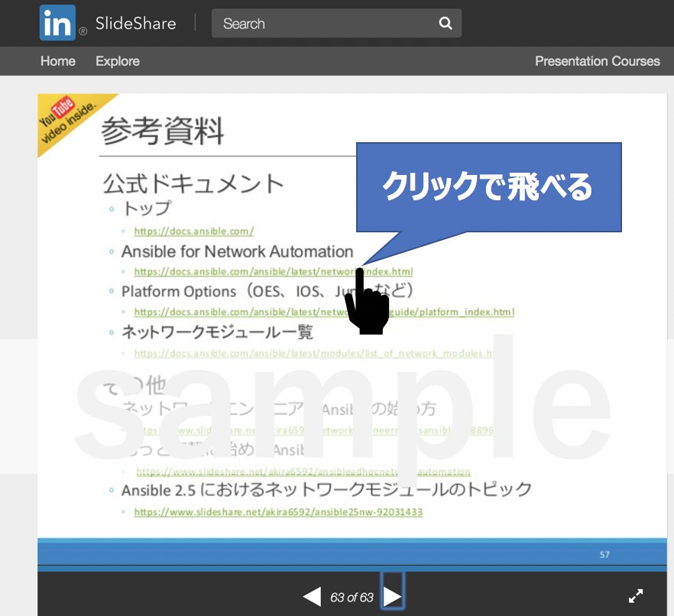Open the Home menu item
This screenshot has height=616, width=674.
[x=58, y=61]
